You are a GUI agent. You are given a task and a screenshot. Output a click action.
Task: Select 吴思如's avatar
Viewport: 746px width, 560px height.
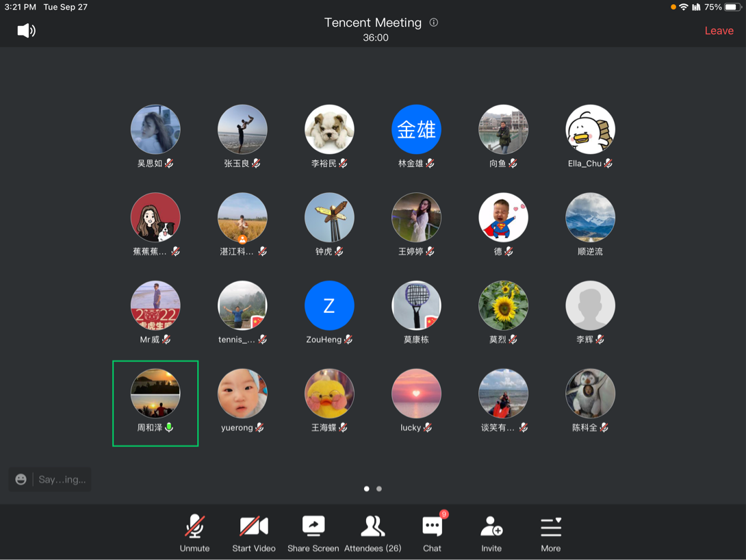tap(155, 129)
